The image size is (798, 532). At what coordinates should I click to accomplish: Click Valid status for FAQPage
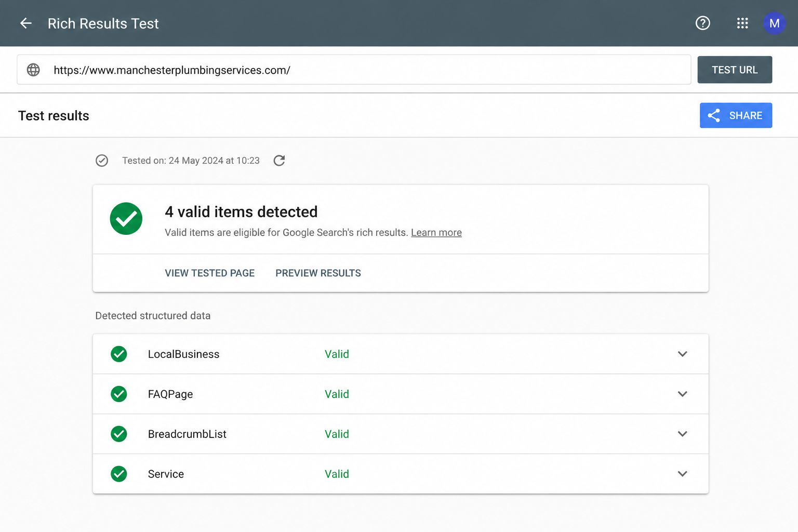pyautogui.click(x=337, y=394)
